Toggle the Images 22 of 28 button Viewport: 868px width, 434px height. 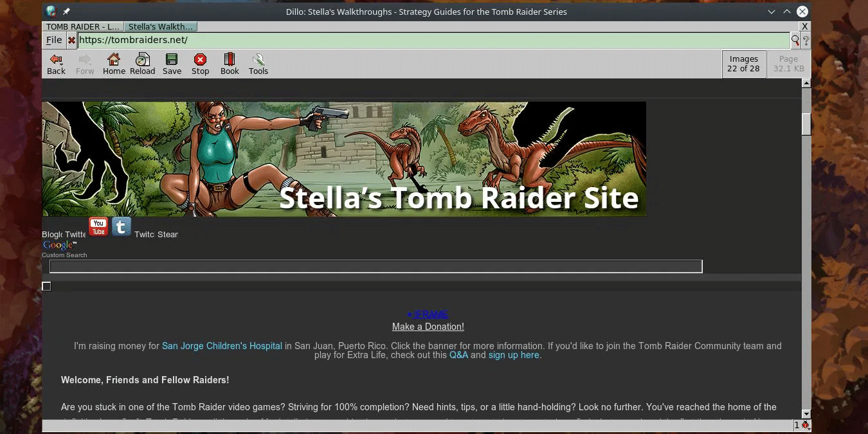743,64
